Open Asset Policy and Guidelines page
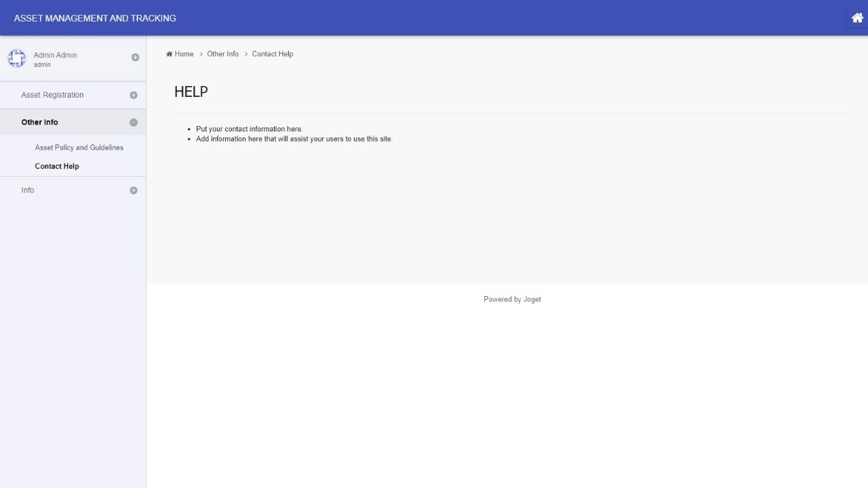The height and width of the screenshot is (488, 868). (79, 148)
